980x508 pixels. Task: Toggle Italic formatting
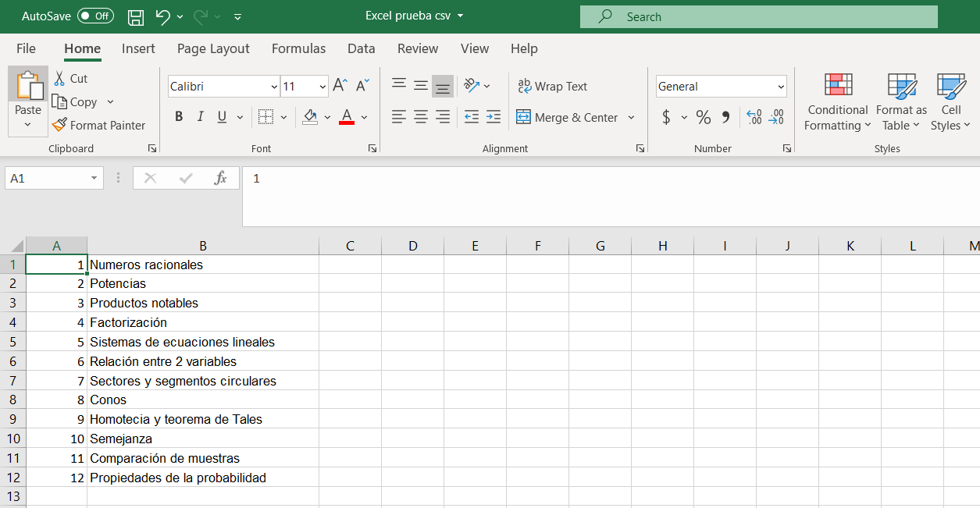[x=201, y=117]
